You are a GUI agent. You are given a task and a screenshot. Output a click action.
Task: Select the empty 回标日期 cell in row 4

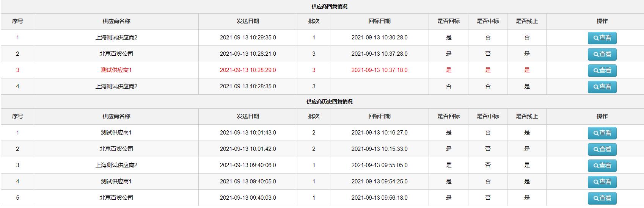click(x=379, y=86)
